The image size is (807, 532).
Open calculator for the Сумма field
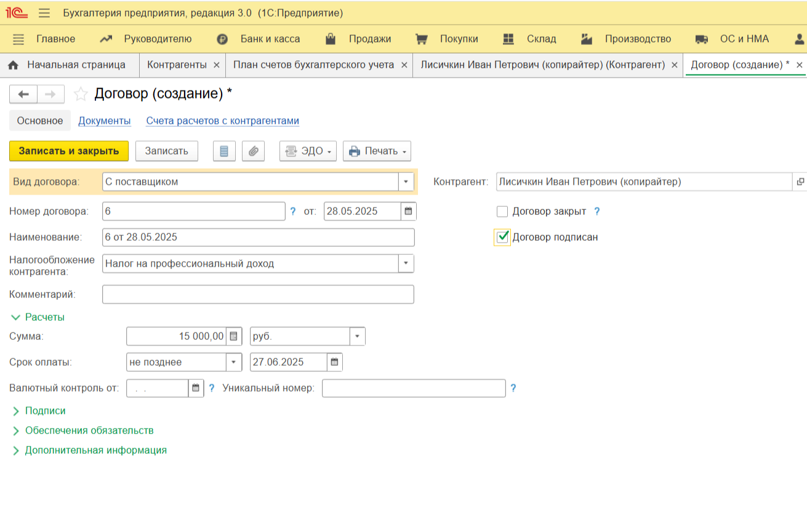point(234,336)
